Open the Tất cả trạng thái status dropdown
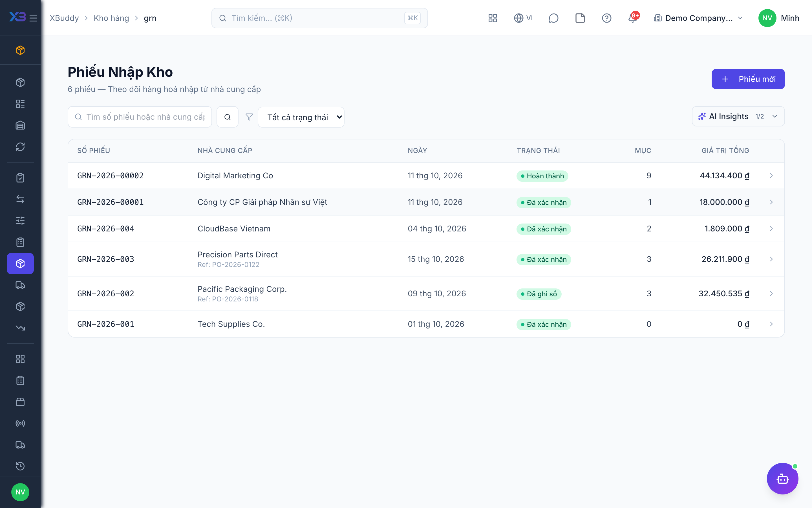 (x=301, y=117)
